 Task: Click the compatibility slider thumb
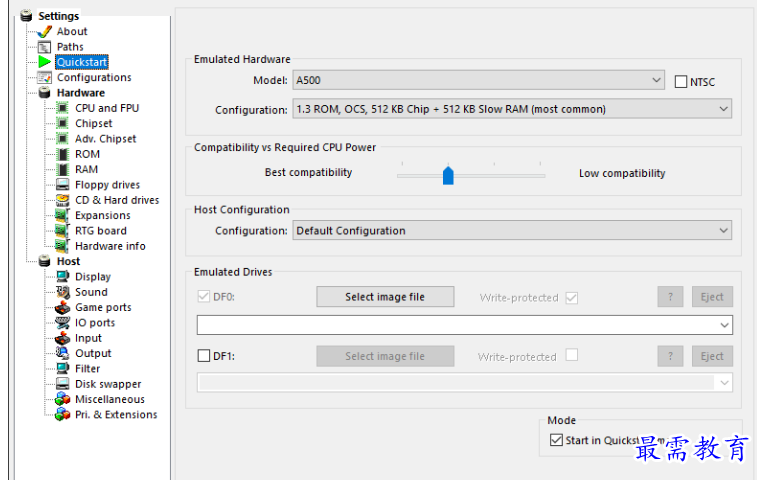pos(448,175)
